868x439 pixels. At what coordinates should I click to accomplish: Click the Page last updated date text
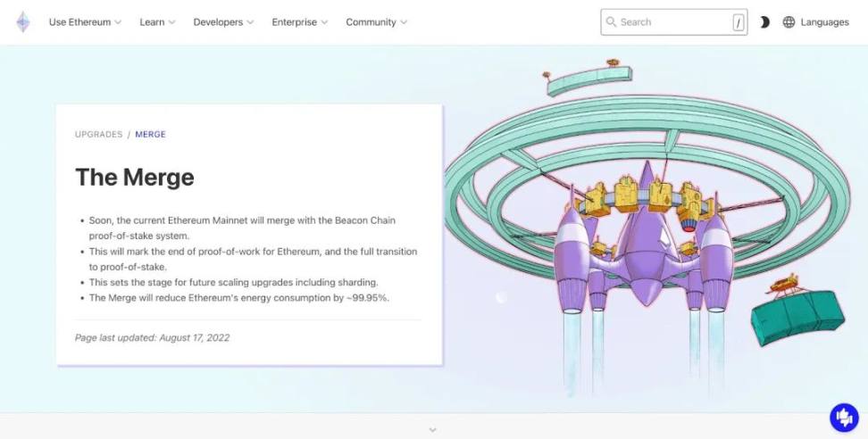[x=152, y=338]
